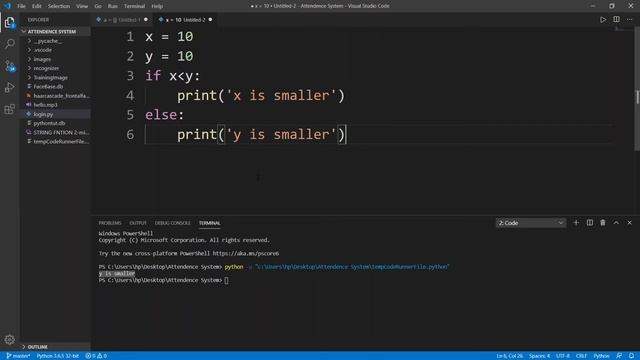Click the feedback icon in status bar
The width and height of the screenshot is (640, 360).
click(619, 356)
